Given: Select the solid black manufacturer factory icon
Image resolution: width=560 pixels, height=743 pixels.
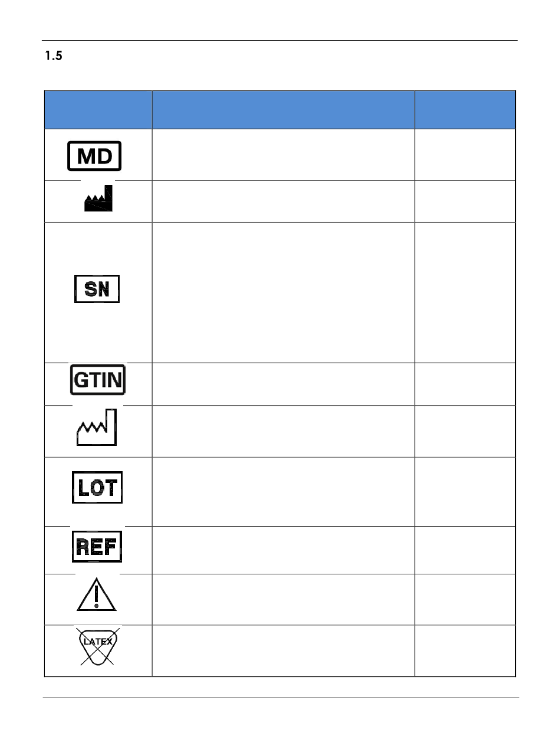Looking at the screenshot, I should coord(98,198).
